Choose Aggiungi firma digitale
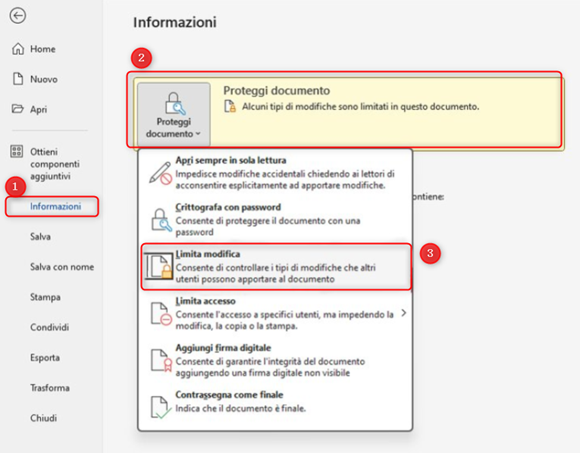 pos(276,360)
